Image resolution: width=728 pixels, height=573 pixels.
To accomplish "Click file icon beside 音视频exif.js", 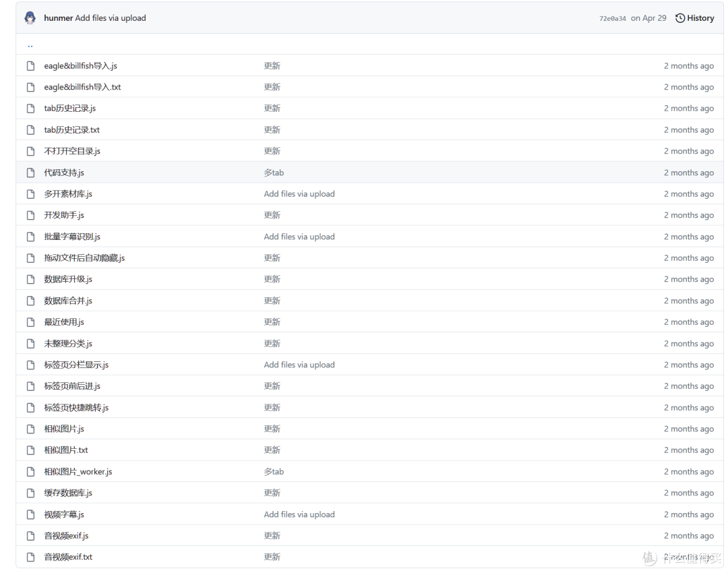I will click(x=30, y=536).
